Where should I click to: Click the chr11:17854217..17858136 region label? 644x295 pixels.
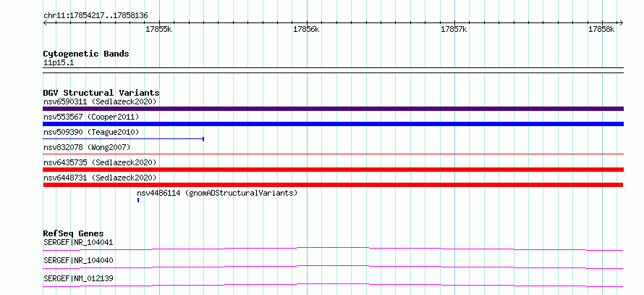(96, 16)
